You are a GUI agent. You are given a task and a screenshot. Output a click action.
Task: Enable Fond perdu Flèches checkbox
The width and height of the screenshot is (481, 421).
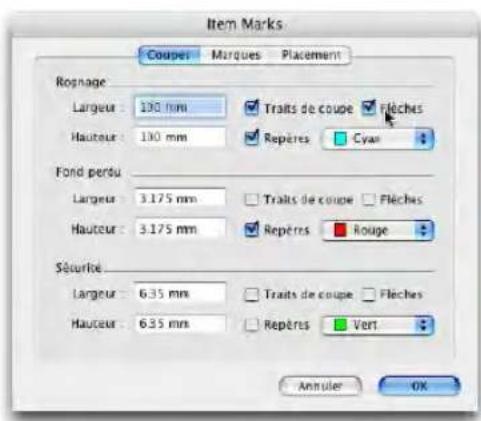(x=369, y=200)
